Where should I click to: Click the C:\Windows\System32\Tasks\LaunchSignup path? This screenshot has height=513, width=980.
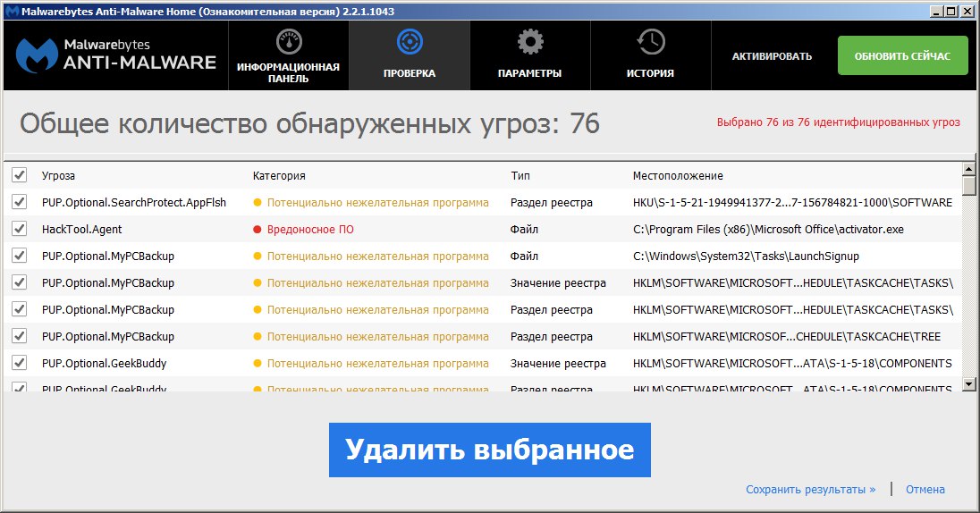click(746, 256)
